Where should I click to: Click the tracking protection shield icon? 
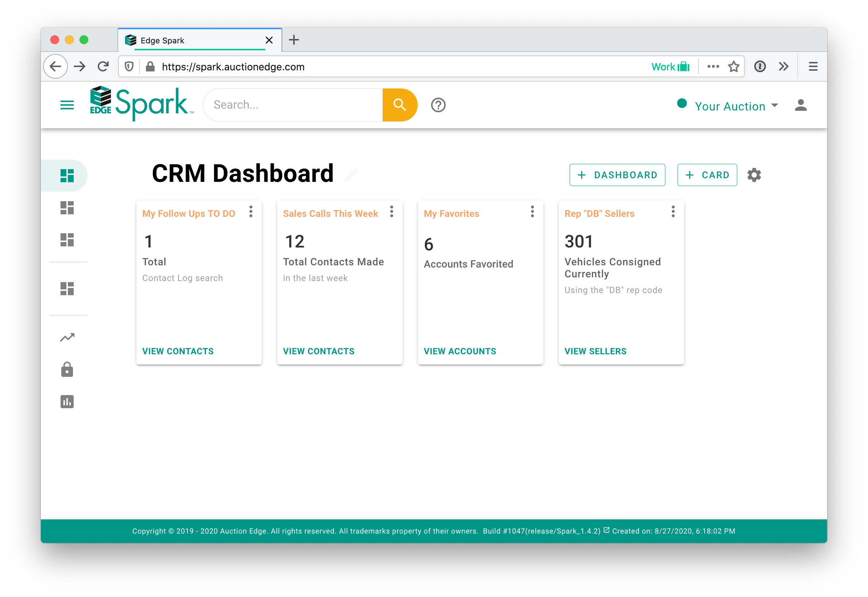pyautogui.click(x=129, y=67)
